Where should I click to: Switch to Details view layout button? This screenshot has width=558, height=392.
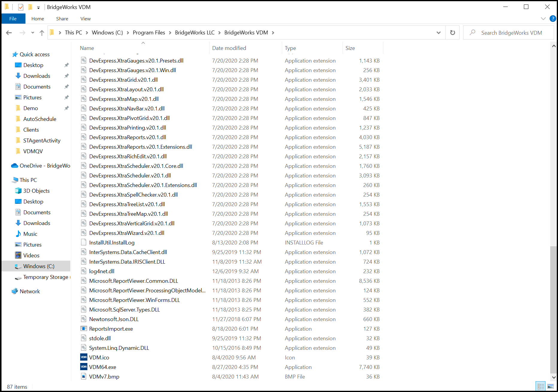click(x=541, y=386)
